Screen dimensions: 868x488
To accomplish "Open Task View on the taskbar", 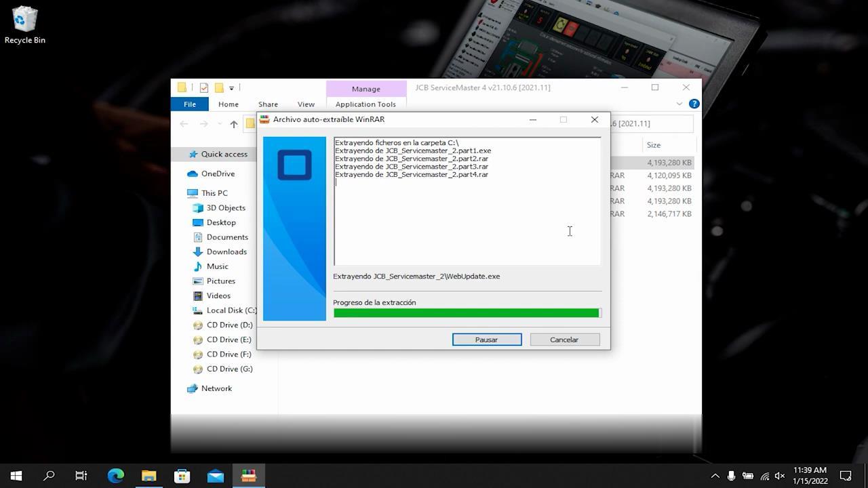I will click(81, 476).
